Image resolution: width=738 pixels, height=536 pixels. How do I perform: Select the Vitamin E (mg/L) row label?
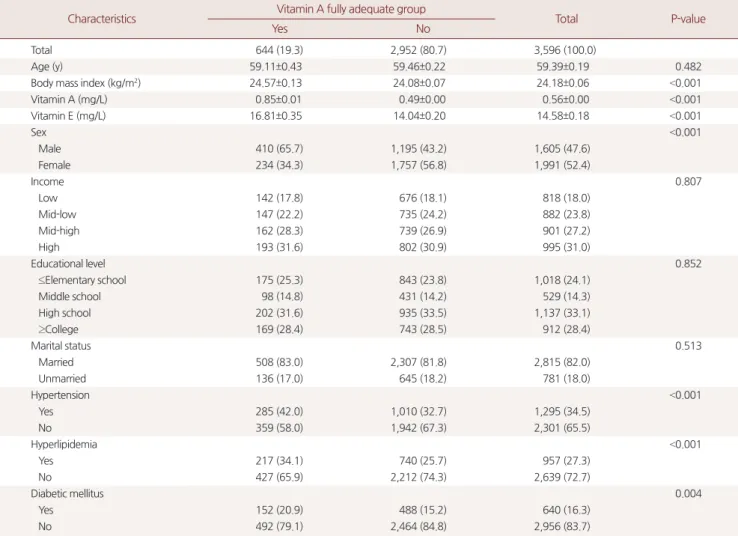(x=68, y=116)
